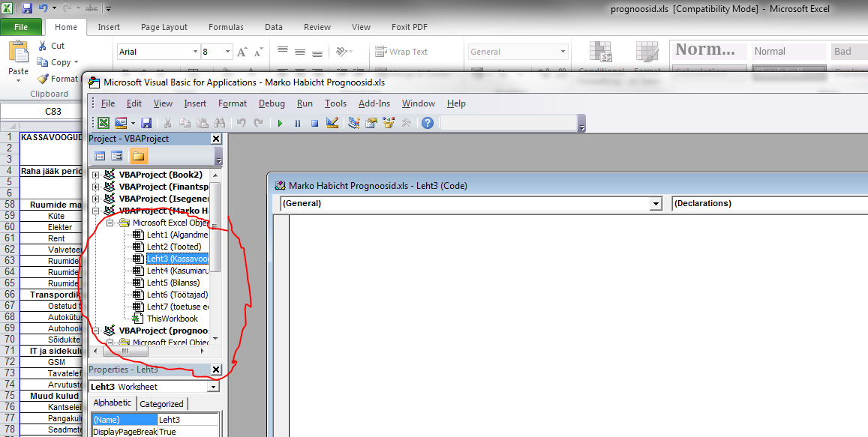Click View Microsoft Excel icon in VBA toolbar

(x=104, y=123)
